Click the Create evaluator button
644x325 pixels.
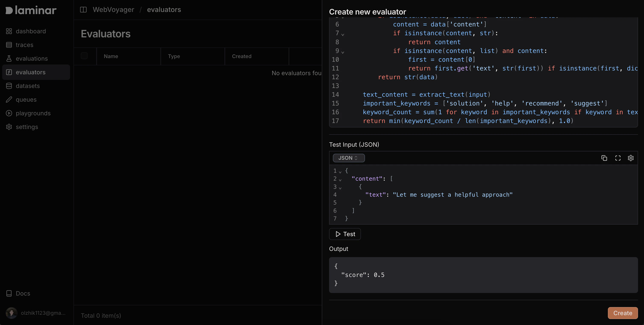(x=622, y=313)
